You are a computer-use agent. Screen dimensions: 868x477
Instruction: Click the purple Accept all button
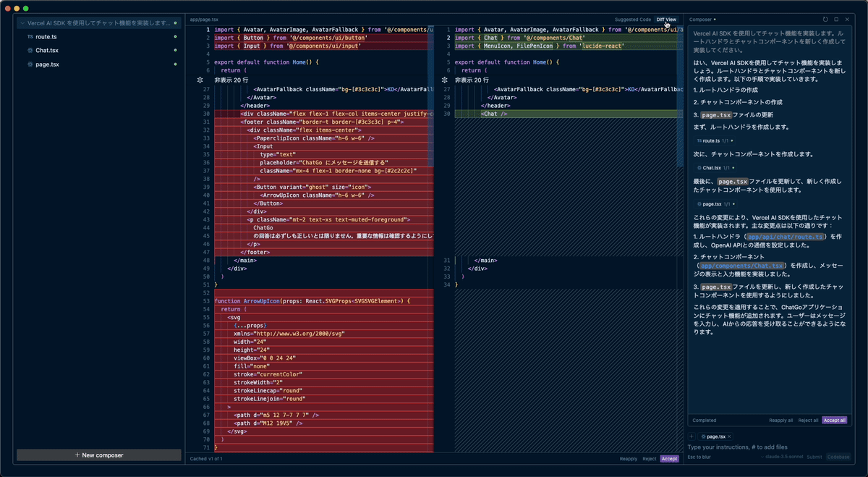pyautogui.click(x=834, y=420)
